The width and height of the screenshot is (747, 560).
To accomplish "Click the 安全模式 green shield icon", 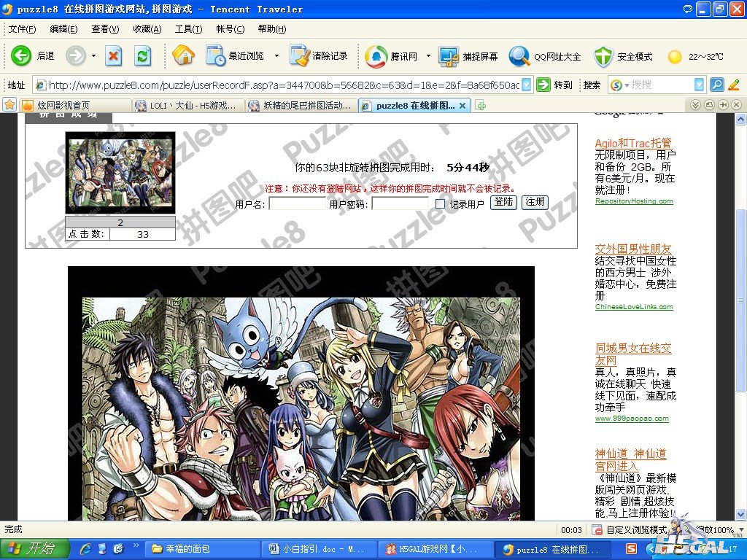I will pos(603,56).
